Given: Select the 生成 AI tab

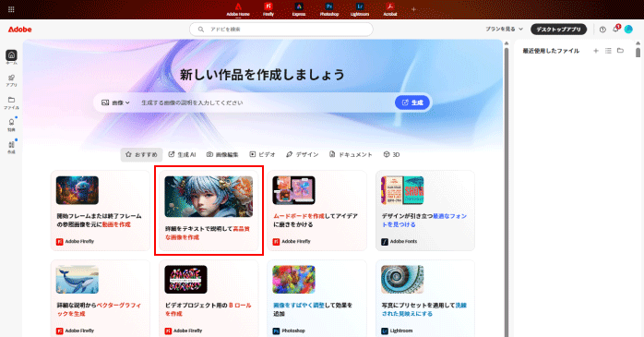Looking at the screenshot, I should pyautogui.click(x=182, y=154).
